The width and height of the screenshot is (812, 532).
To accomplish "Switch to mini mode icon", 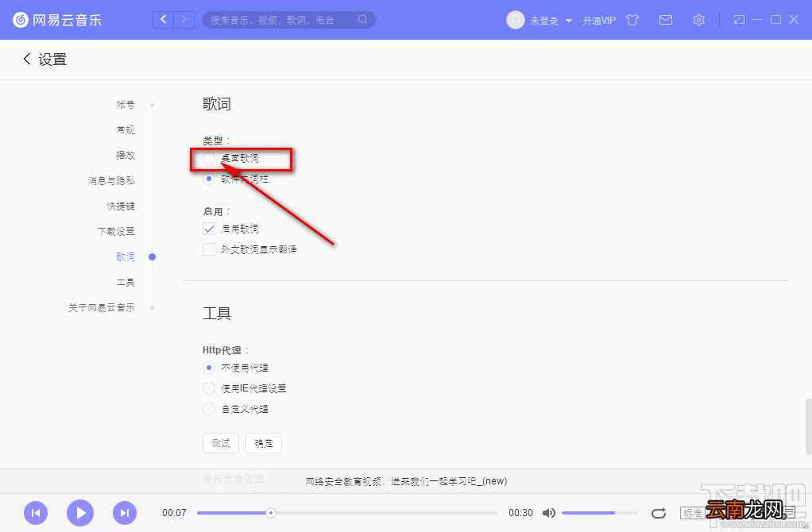I will (739, 20).
